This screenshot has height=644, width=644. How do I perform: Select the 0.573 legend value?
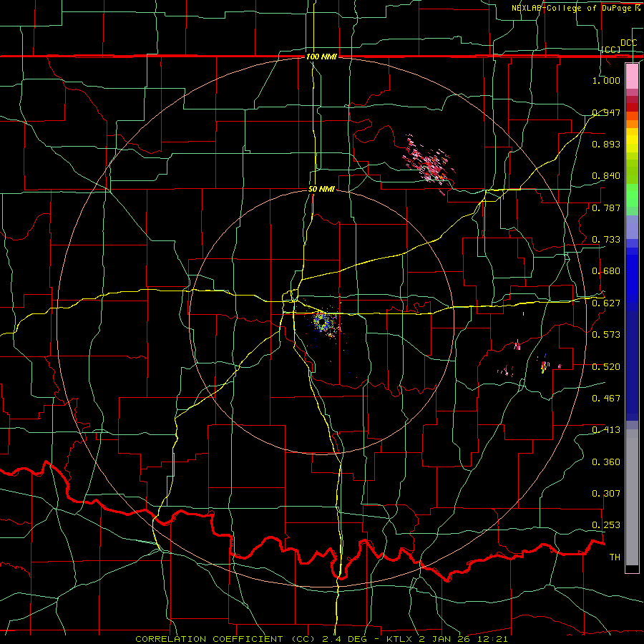[606, 335]
